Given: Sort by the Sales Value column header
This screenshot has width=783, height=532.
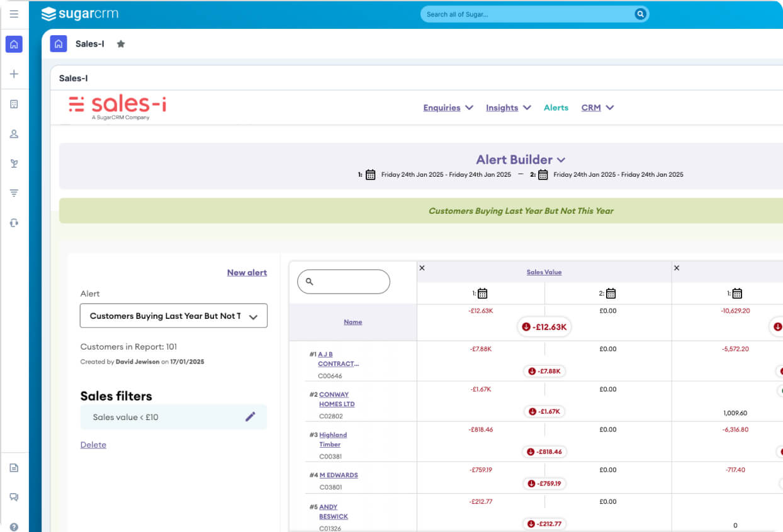Looking at the screenshot, I should point(544,272).
